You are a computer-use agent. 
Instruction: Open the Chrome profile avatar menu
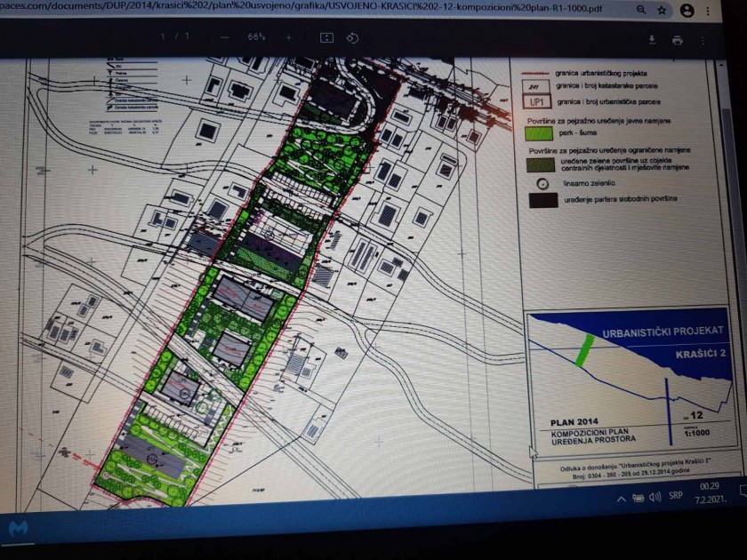(687, 11)
